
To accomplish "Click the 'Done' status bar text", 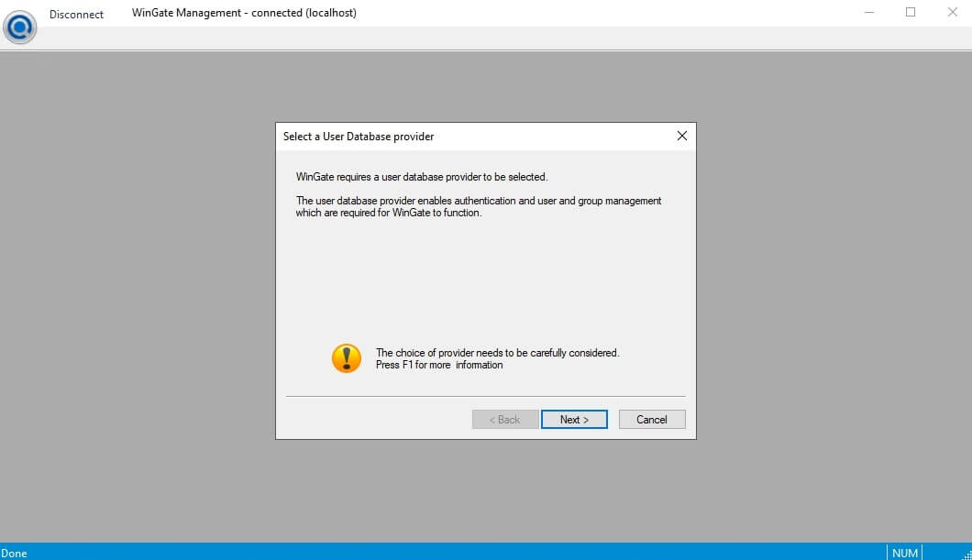I will [14, 554].
